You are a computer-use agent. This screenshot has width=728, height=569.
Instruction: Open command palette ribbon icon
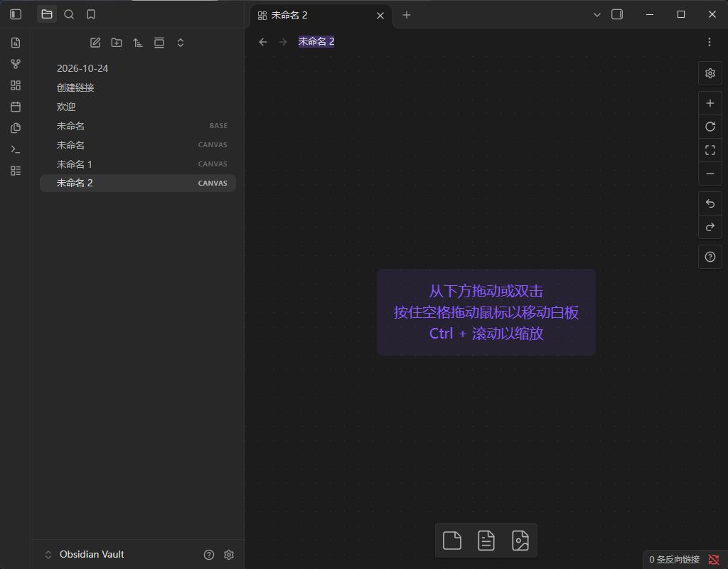tap(16, 149)
